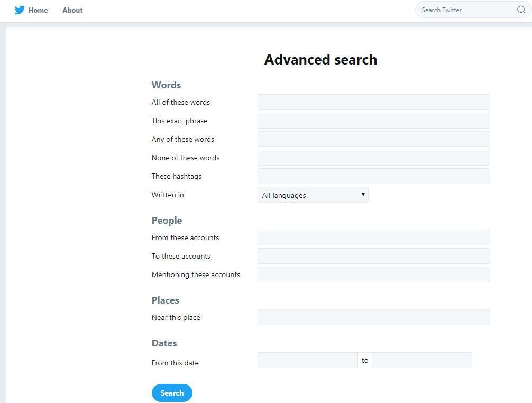Click the People section heading

pyautogui.click(x=167, y=221)
